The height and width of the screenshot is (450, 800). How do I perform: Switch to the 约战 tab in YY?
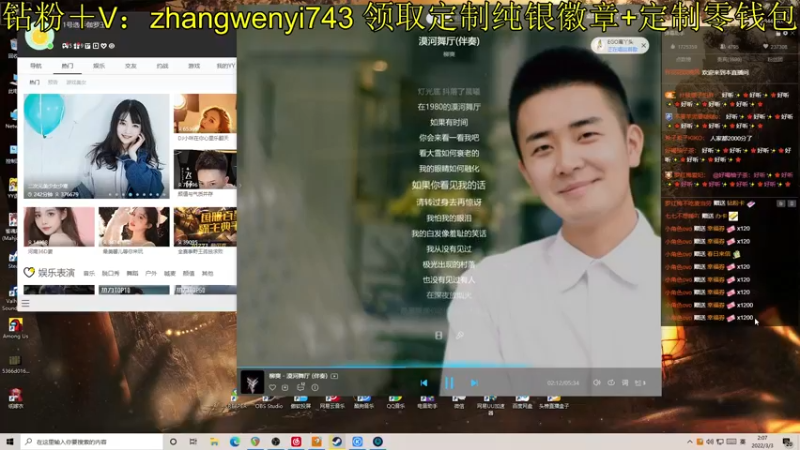point(162,66)
